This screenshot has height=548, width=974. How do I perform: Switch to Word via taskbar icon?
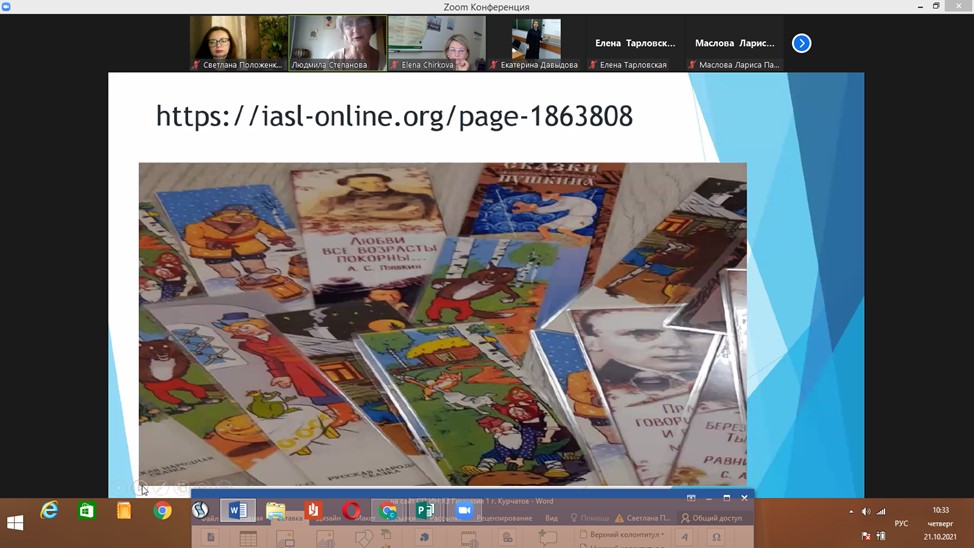tap(237, 511)
